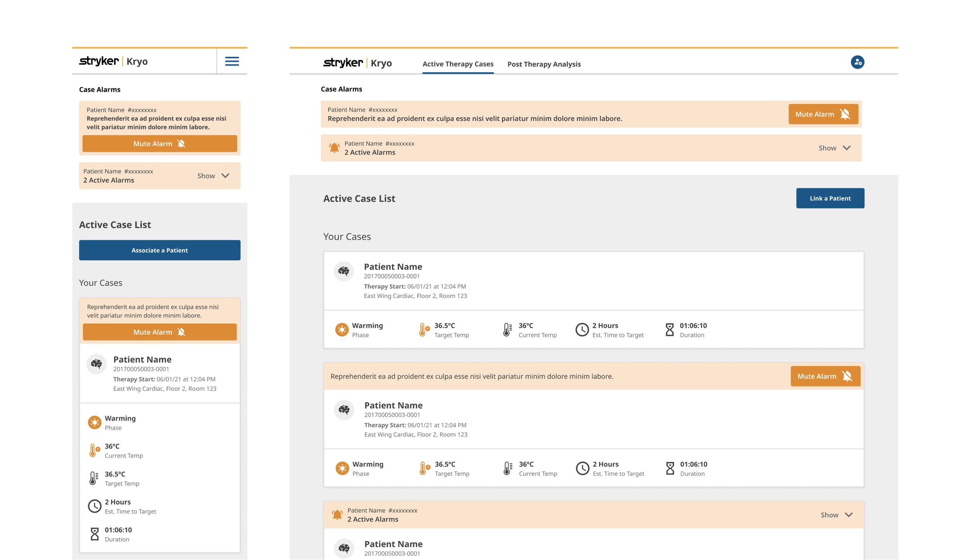Viewport: 971px width, 560px height.
Task: Expand 2 Active Alarms in desktop Case Alarms
Action: [835, 148]
